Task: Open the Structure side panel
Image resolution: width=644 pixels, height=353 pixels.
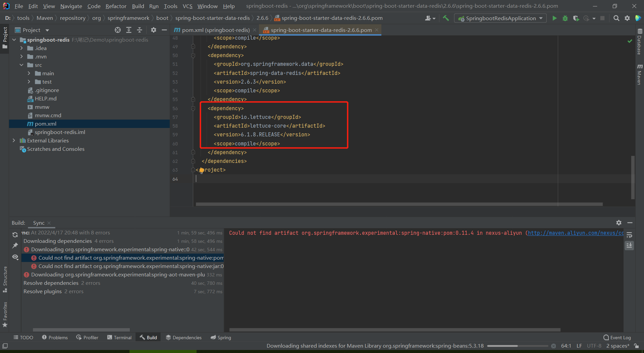Action: [x=5, y=279]
